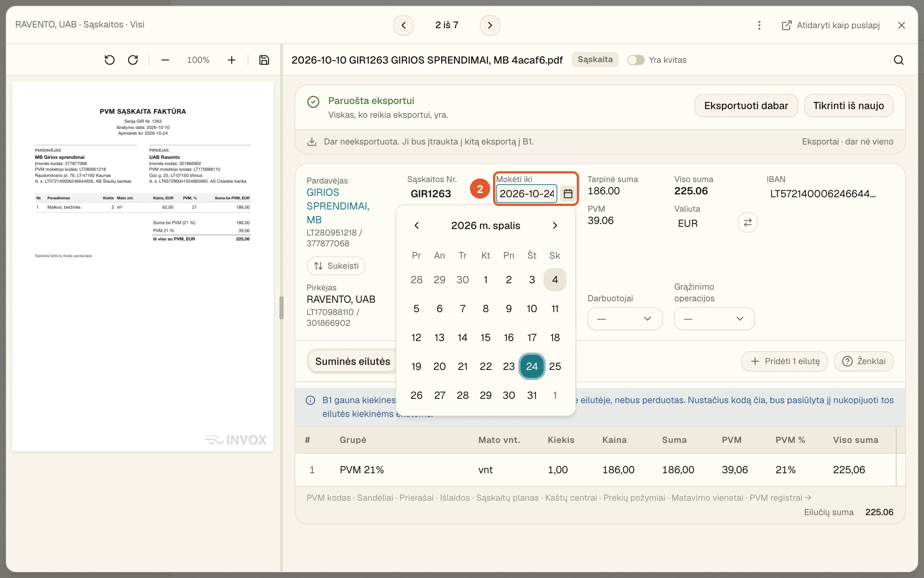The image size is (924, 578).
Task: Pick day 15 in the calendar
Action: [485, 337]
